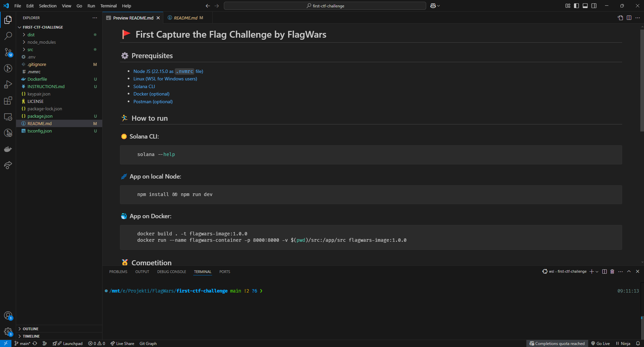This screenshot has height=347, width=644.
Task: Expand the TIMELINE section
Action: pyautogui.click(x=59, y=336)
